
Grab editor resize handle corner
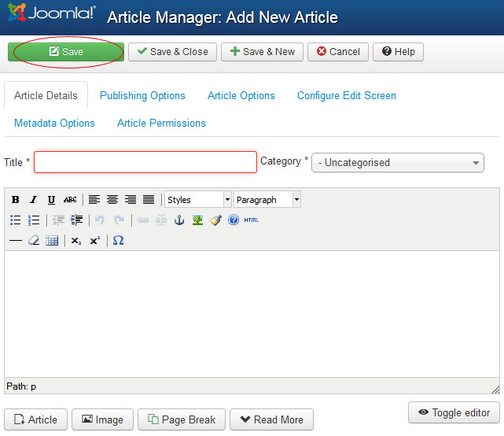(x=495, y=390)
